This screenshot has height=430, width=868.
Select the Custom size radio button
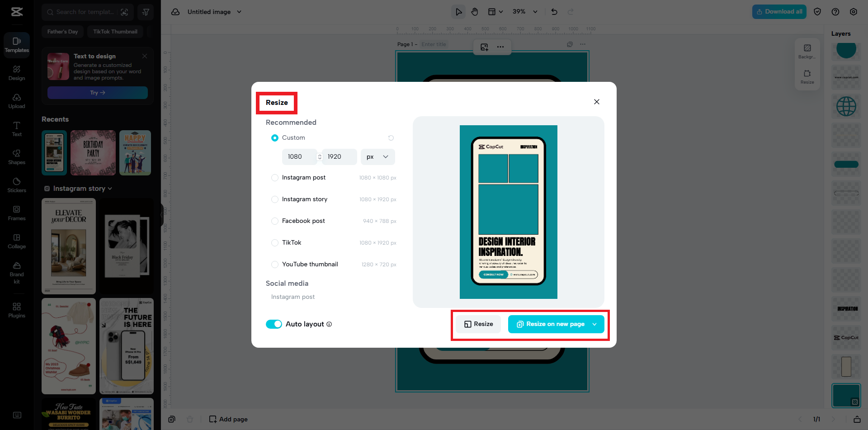(275, 138)
